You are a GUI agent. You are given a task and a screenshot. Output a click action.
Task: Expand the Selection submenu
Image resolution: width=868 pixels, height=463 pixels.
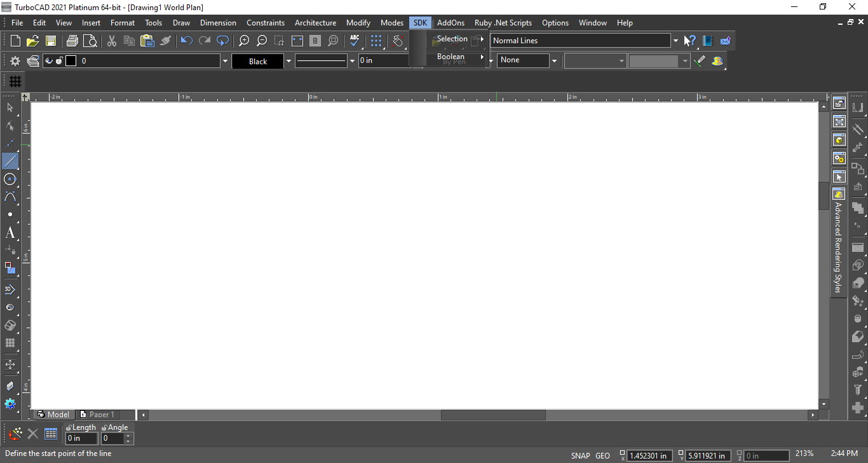click(456, 39)
